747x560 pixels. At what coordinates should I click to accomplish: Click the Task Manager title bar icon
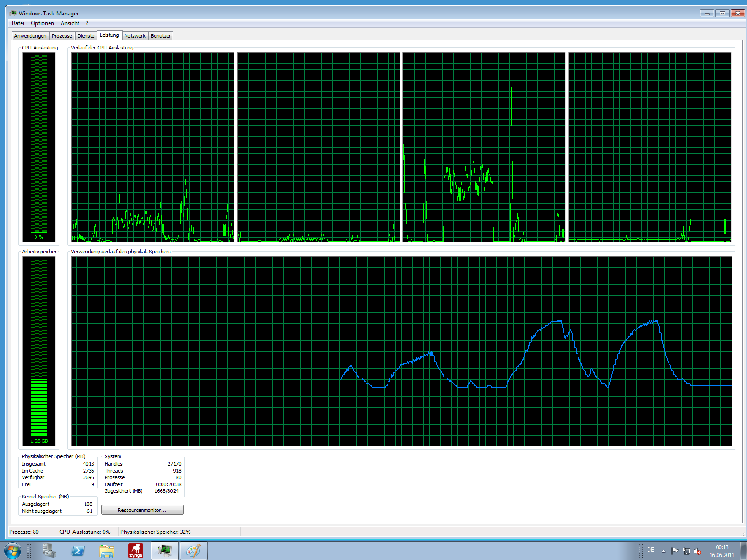coord(13,13)
